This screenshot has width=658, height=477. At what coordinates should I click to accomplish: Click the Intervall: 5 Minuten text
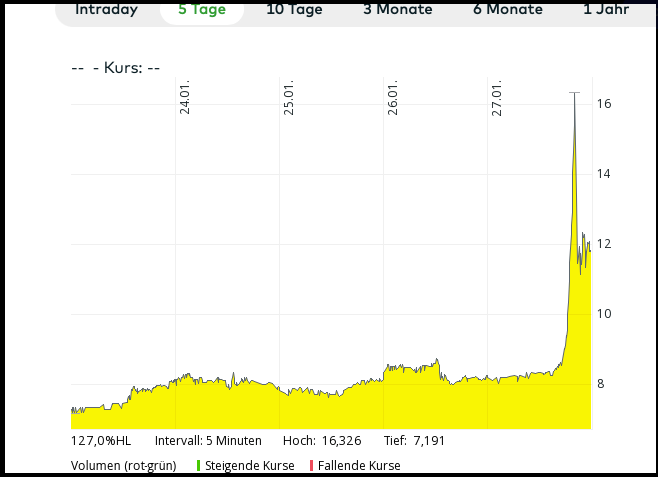(x=208, y=440)
